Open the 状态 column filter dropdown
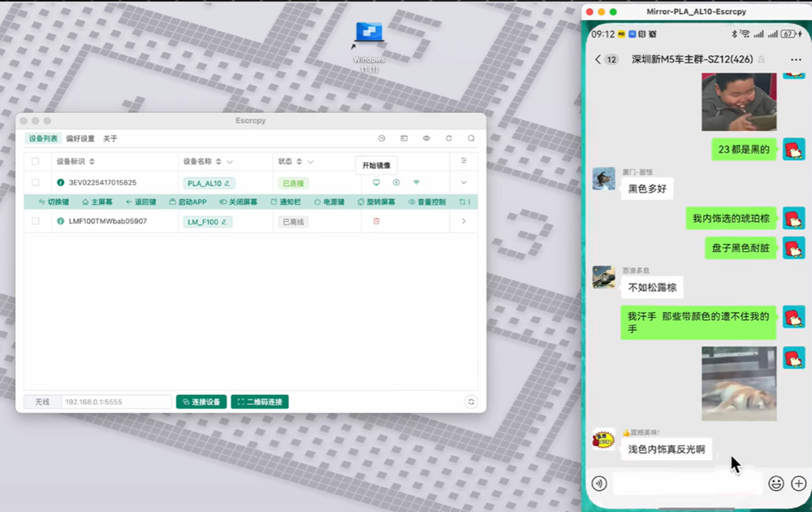The width and height of the screenshot is (812, 512). point(310,162)
